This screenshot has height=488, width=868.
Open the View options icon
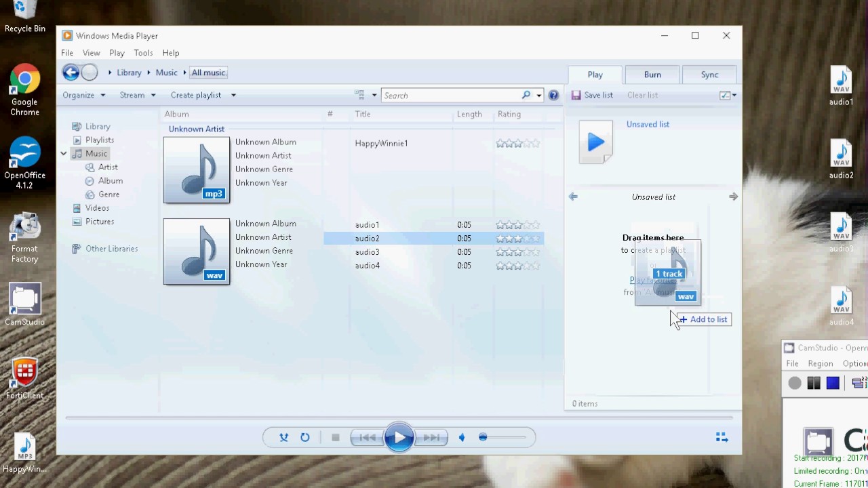click(x=359, y=96)
